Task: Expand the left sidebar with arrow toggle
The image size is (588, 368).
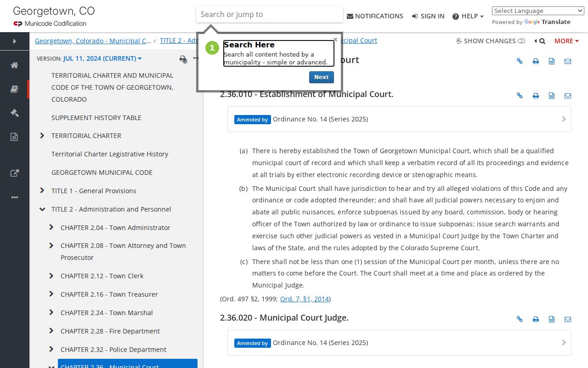Action: (15, 41)
